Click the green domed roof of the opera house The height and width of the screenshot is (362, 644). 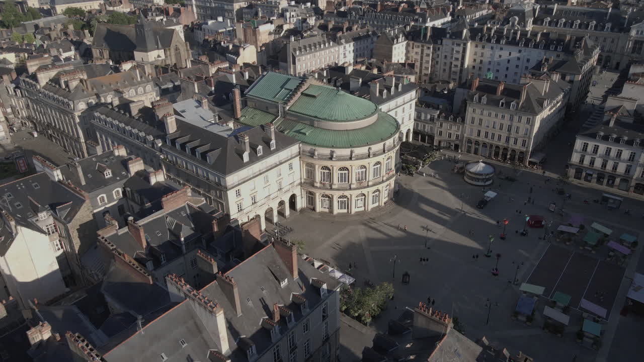(332, 104)
